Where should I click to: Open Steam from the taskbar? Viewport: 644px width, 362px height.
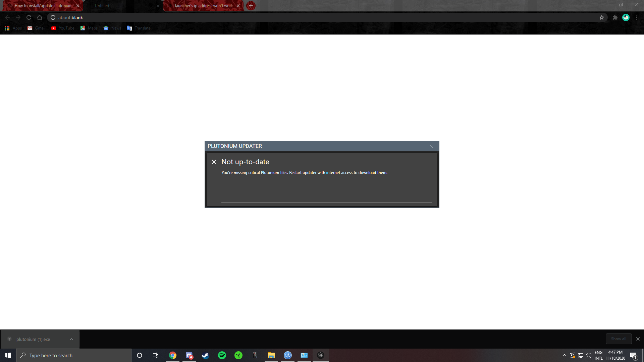coord(205,355)
